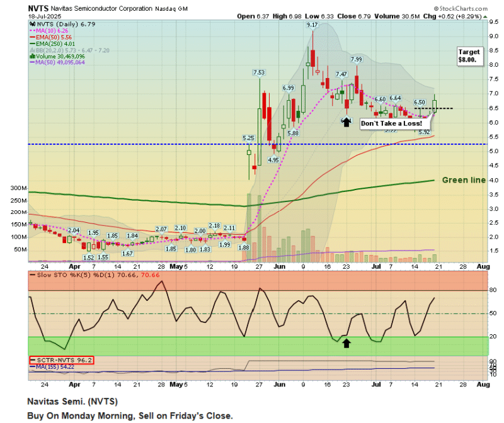Click the red SCTR-NVTS legend line icon
This screenshot has height=423, width=504.
33,359
